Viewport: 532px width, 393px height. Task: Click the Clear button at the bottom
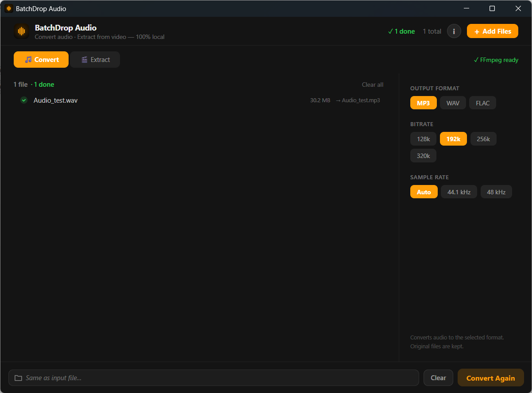tap(438, 378)
